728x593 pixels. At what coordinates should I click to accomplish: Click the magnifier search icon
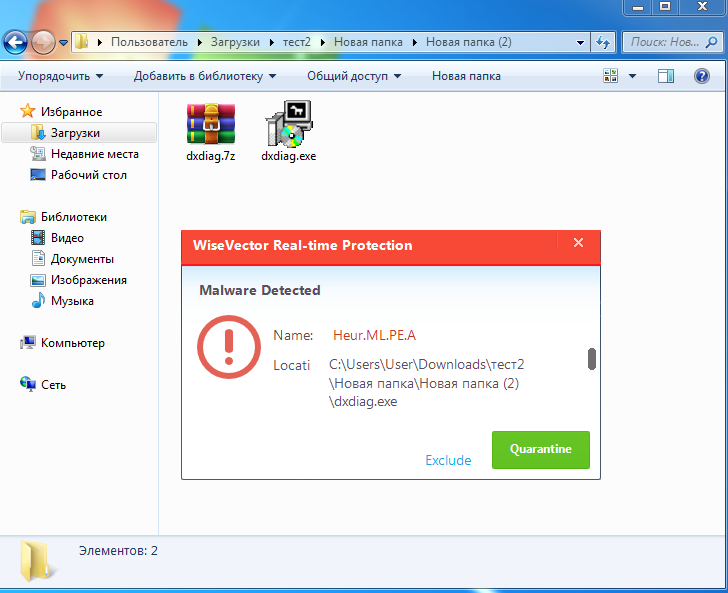click(x=711, y=42)
